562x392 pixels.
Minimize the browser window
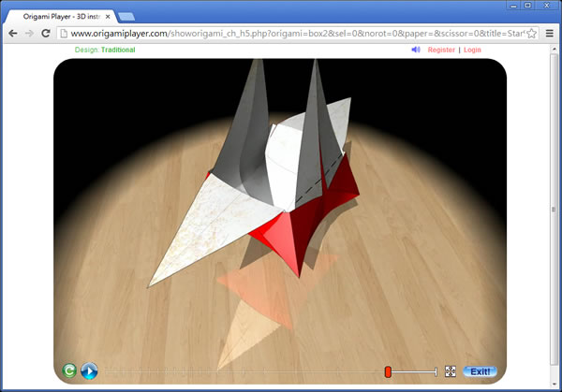(513, 6)
